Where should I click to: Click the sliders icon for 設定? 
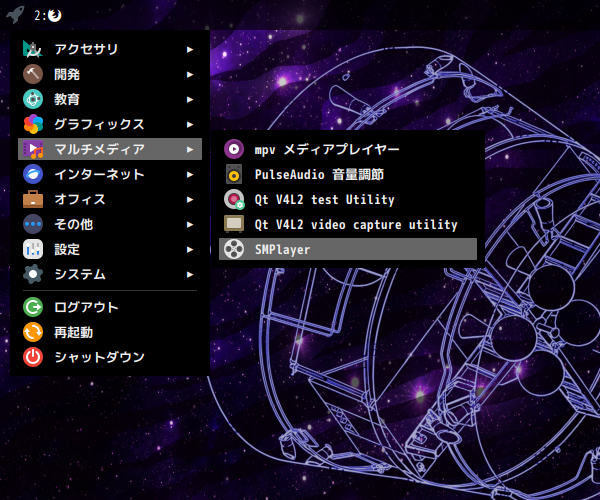(x=33, y=249)
